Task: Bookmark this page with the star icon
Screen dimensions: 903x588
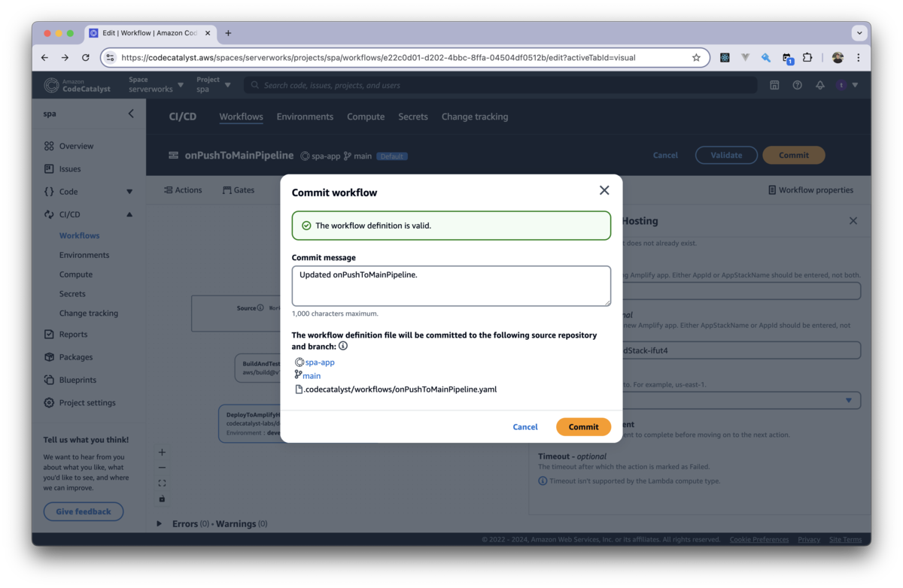Action: (x=696, y=57)
